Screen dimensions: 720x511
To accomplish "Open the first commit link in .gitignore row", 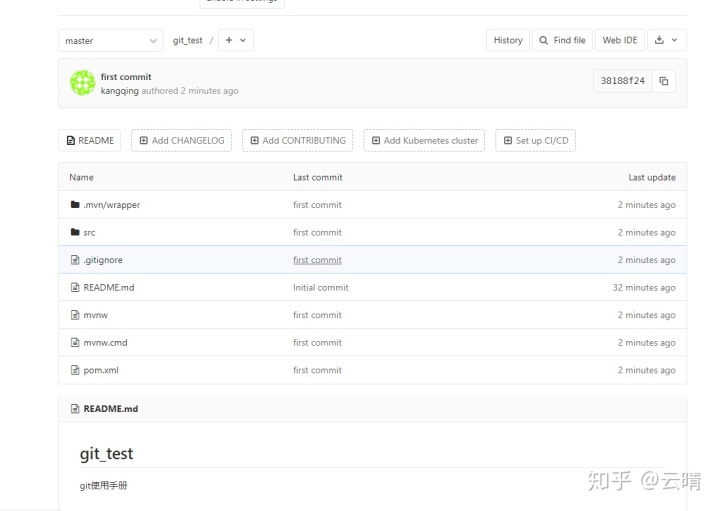I will point(317,260).
